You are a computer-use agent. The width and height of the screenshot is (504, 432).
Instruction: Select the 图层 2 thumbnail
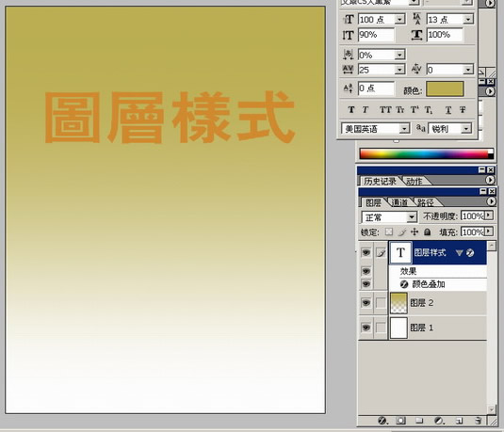click(398, 303)
